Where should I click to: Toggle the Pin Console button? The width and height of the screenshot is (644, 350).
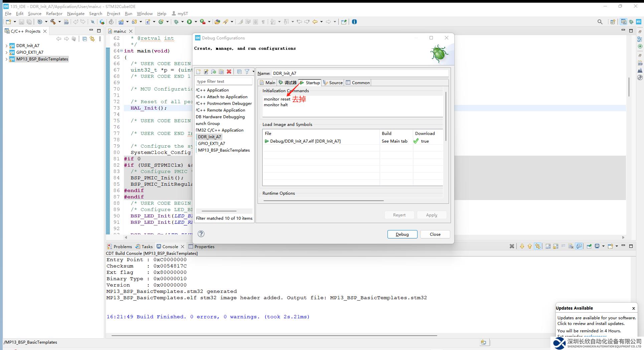click(589, 246)
